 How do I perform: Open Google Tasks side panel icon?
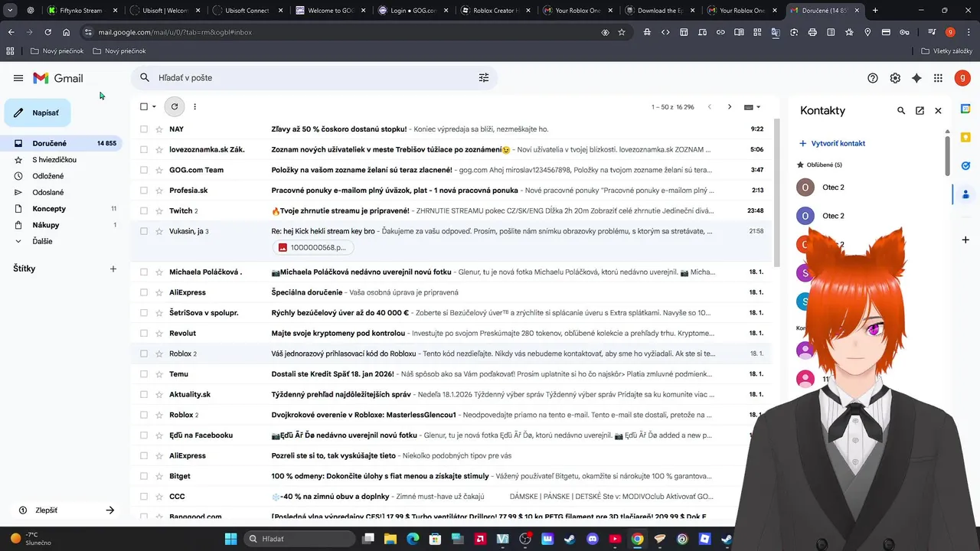pyautogui.click(x=966, y=165)
